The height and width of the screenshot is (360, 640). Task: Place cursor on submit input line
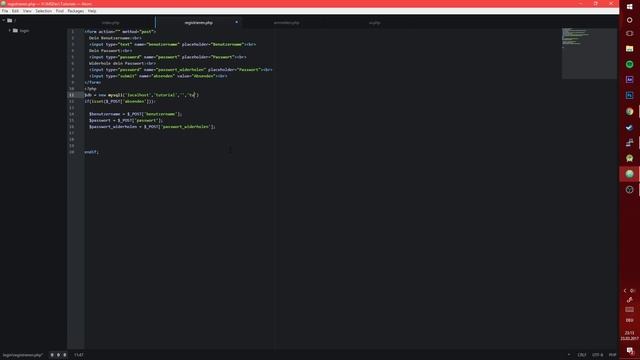point(158,76)
